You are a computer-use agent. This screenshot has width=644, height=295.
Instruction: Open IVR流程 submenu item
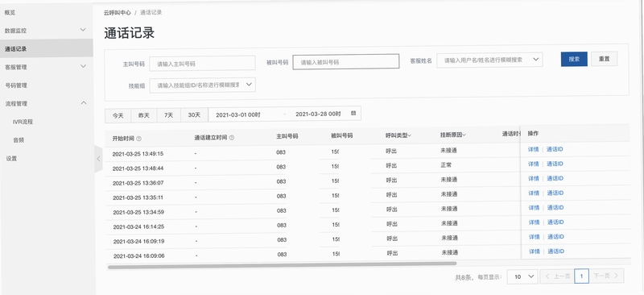point(23,122)
